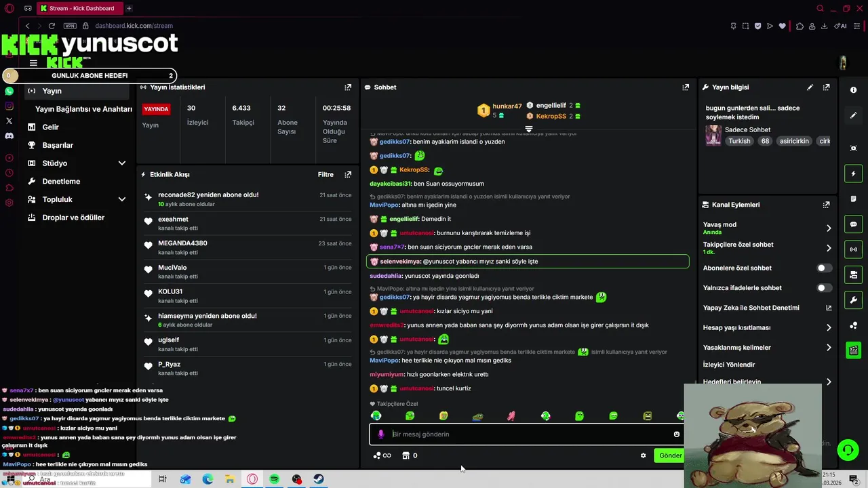Open reconade82 resubscribed activity entry

pyautogui.click(x=248, y=199)
